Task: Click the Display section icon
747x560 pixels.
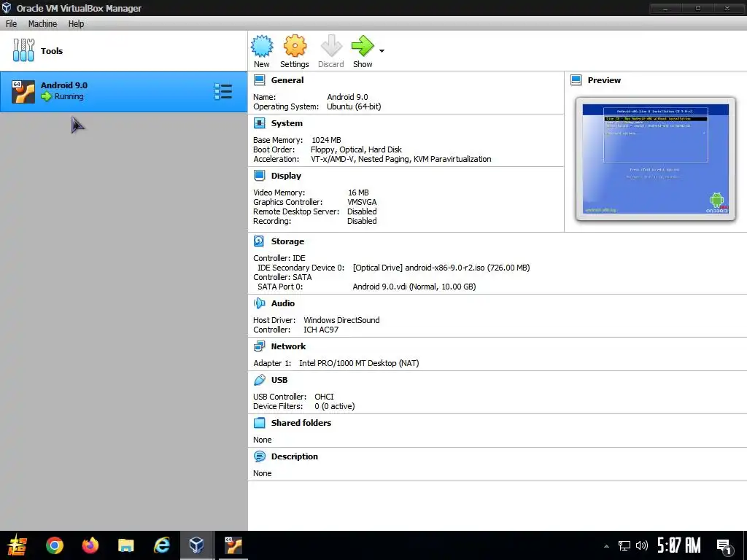Action: point(259,176)
